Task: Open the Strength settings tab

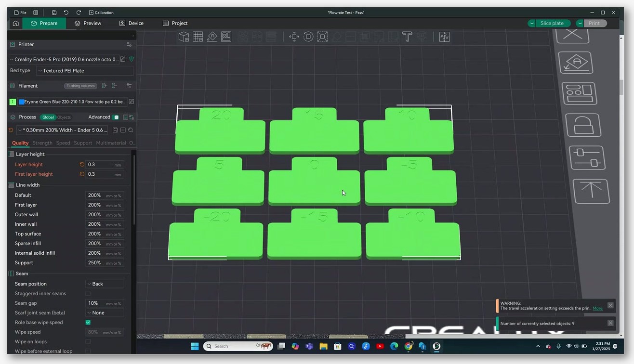Action: (x=42, y=143)
